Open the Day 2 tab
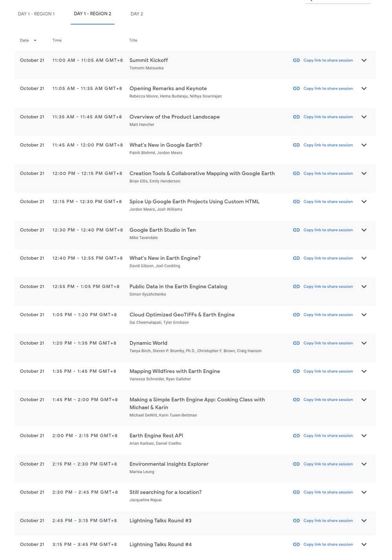This screenshot has width=392, height=560. [x=137, y=14]
